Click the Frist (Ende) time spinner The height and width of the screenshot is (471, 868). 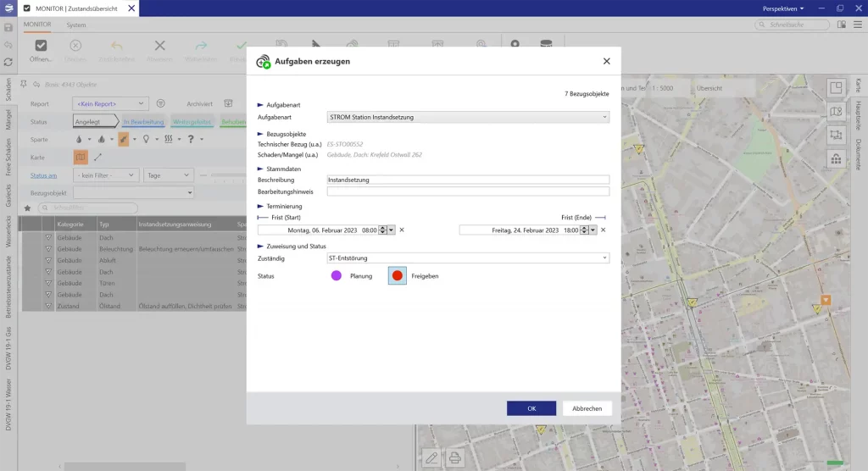584,230
